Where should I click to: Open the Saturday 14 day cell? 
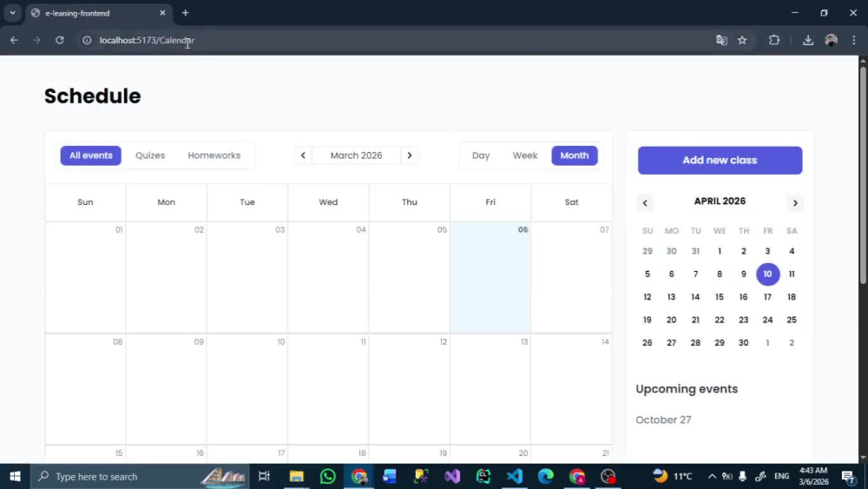[571, 389]
